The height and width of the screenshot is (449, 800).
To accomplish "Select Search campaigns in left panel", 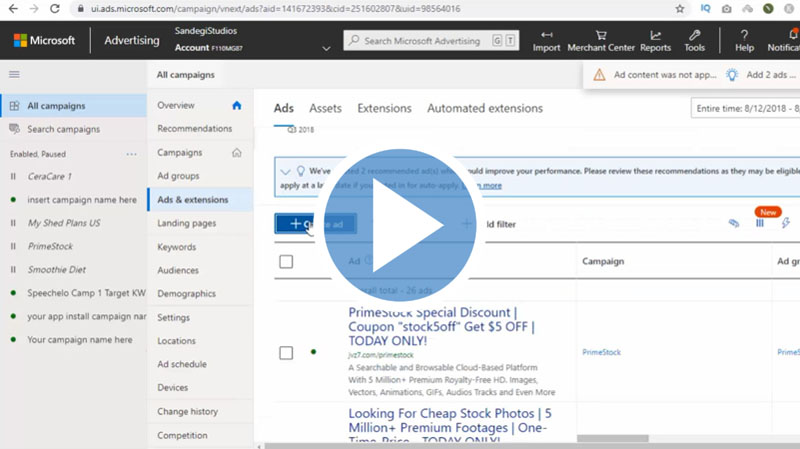I will pyautogui.click(x=63, y=129).
